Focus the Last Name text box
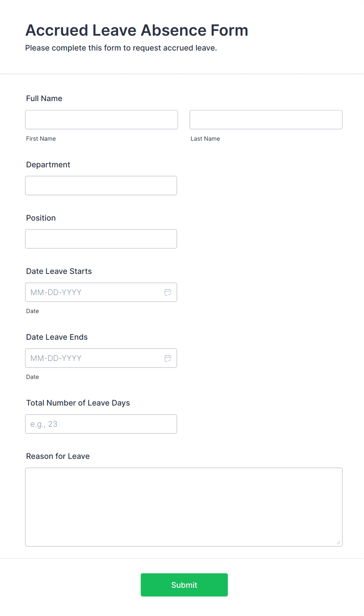Viewport: 364px width, 616px height. [x=266, y=120]
